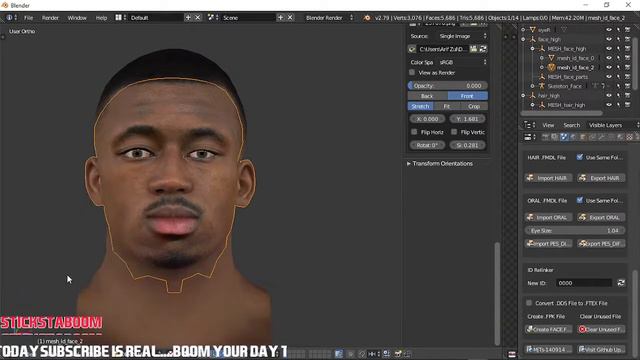Toggle visibility eye of face_high
The height and width of the screenshot is (360, 640).
[609, 40]
